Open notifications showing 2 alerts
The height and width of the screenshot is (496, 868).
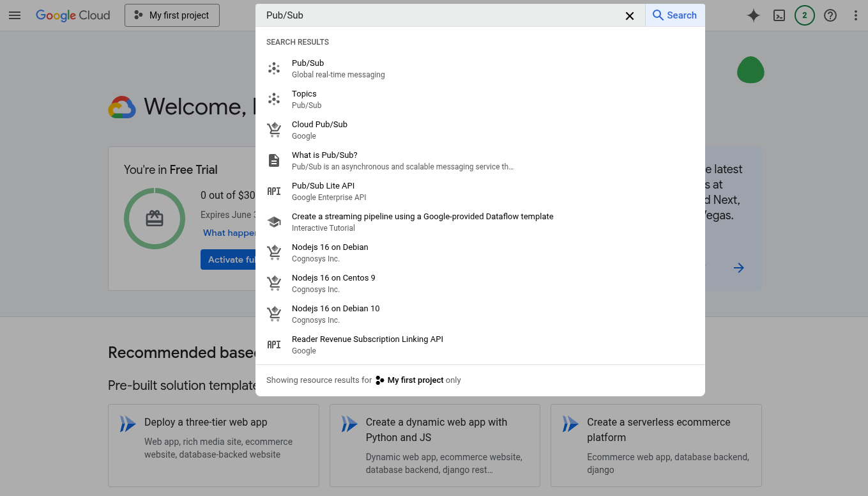[x=805, y=15]
